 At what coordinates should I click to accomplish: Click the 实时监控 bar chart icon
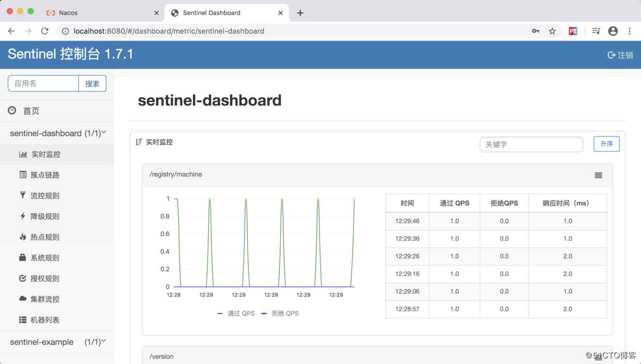click(23, 154)
